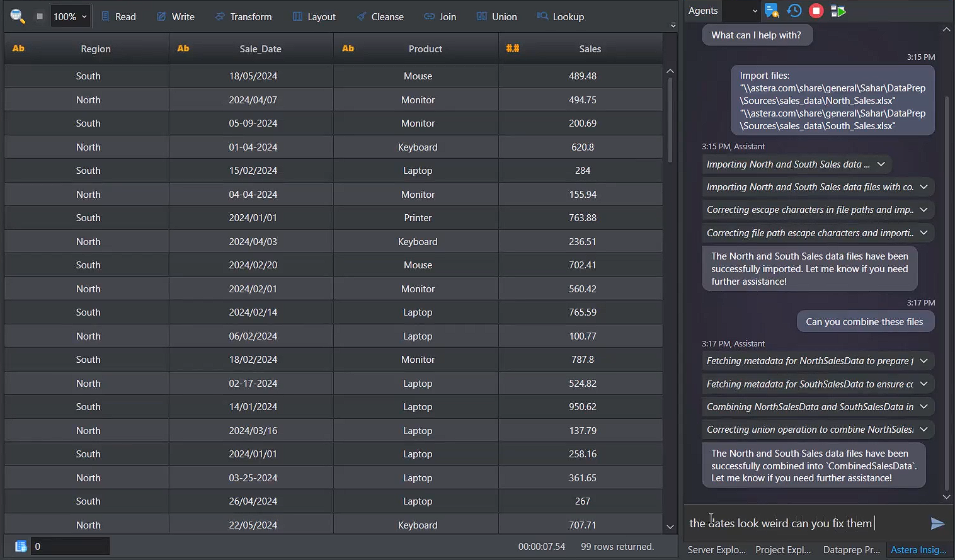Select the Dataprep panel tab
The width and height of the screenshot is (955, 560).
851,550
